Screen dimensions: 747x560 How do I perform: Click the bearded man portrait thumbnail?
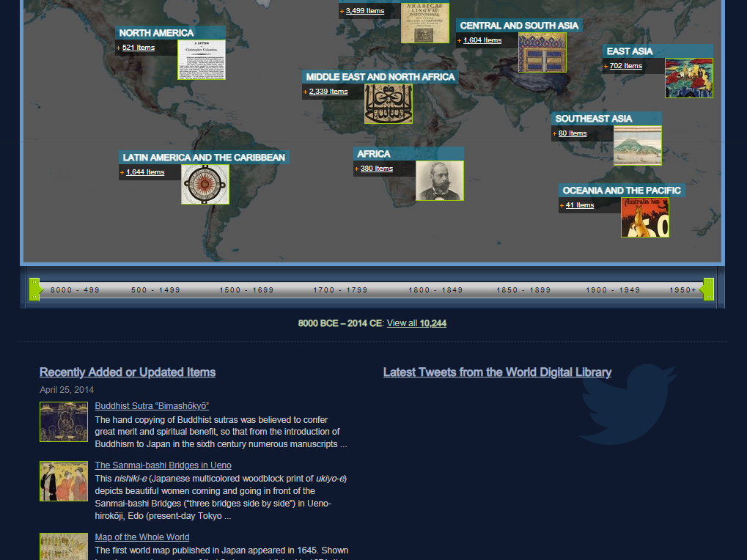[x=440, y=180]
